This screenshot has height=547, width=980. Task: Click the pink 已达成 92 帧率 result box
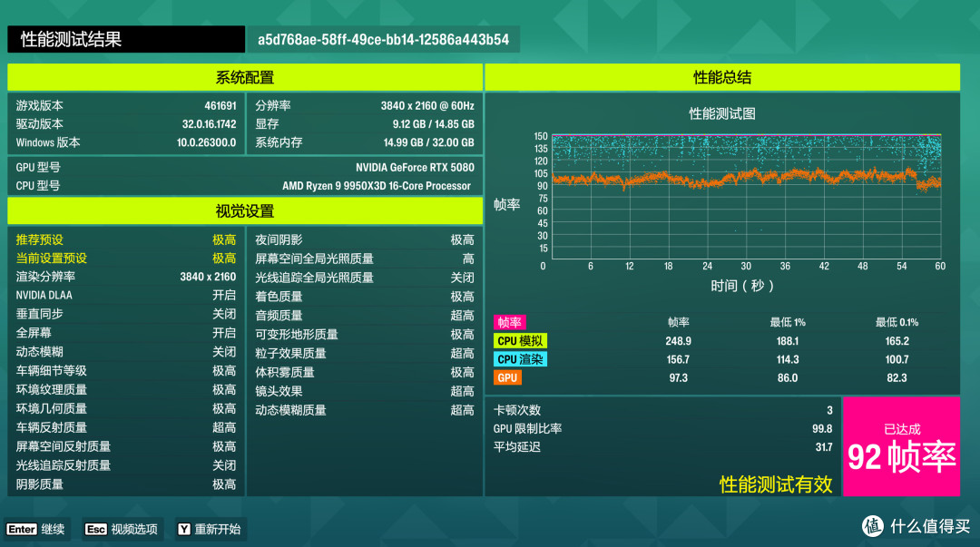click(x=901, y=446)
